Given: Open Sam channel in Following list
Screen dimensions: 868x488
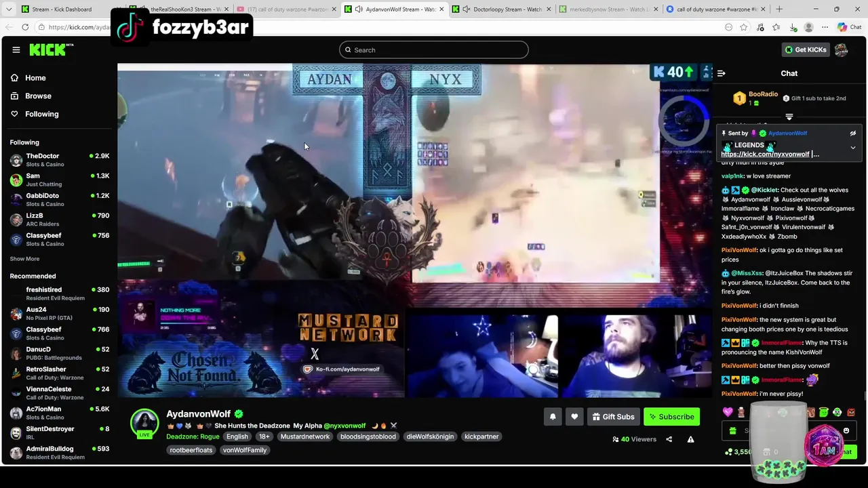Looking at the screenshot, I should [60, 180].
